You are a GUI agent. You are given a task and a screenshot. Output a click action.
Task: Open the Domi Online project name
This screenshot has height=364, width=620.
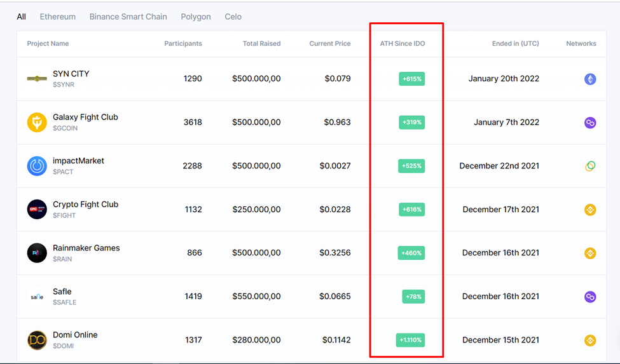pyautogui.click(x=75, y=335)
